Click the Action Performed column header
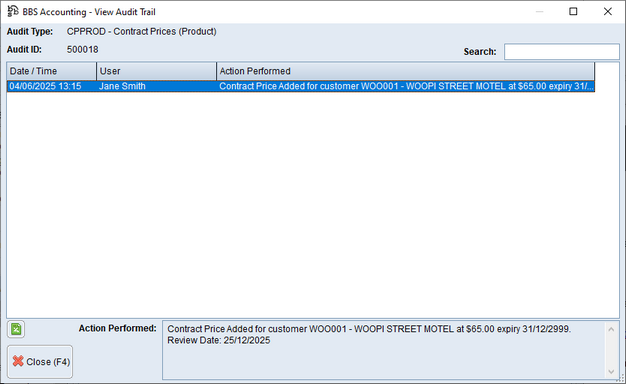This screenshot has width=626, height=384. [x=406, y=71]
